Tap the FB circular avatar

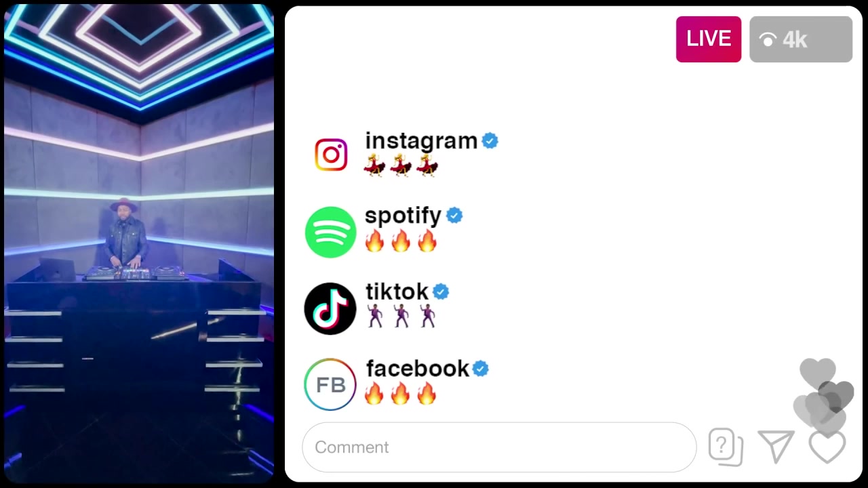[x=330, y=385]
